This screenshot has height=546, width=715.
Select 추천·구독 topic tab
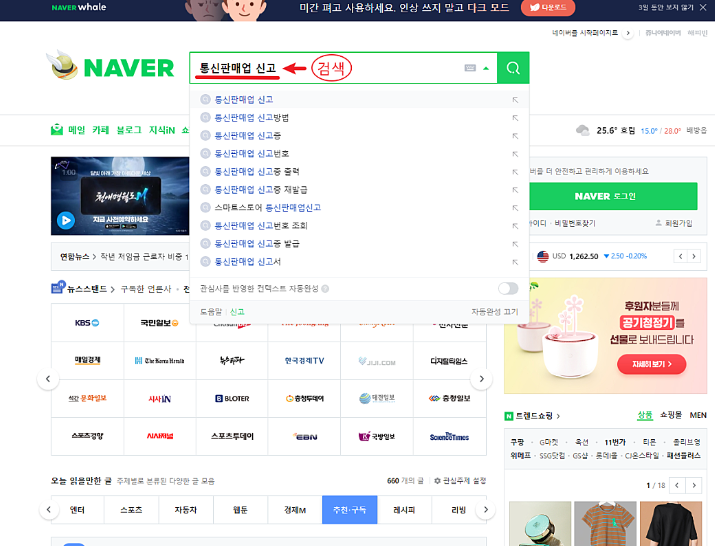349,510
